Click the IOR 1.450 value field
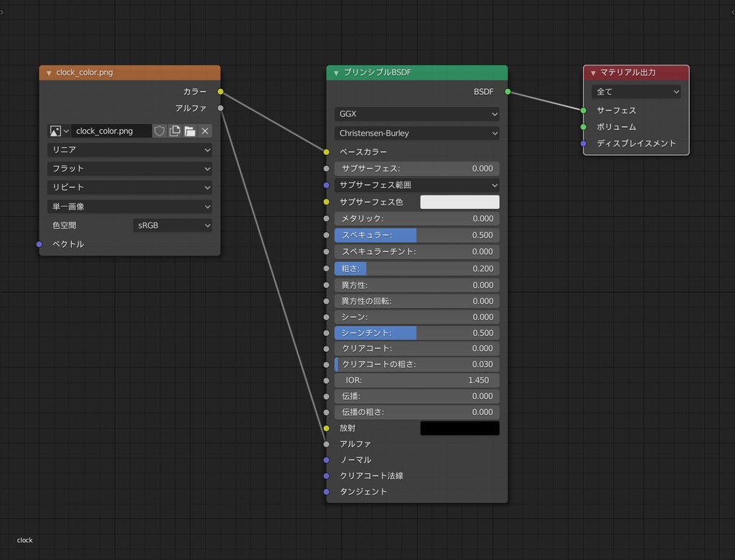The image size is (735, 560). [x=417, y=381]
